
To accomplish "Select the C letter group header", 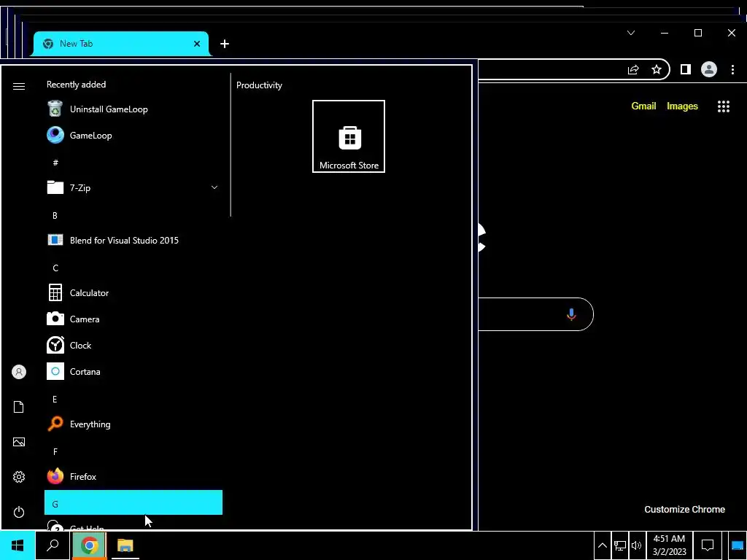I will point(133,268).
